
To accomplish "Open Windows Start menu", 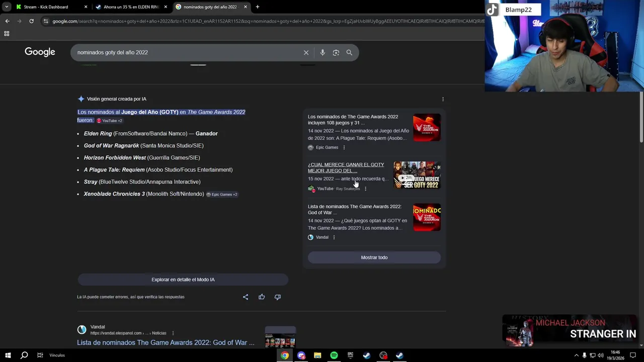I will [x=8, y=355].
